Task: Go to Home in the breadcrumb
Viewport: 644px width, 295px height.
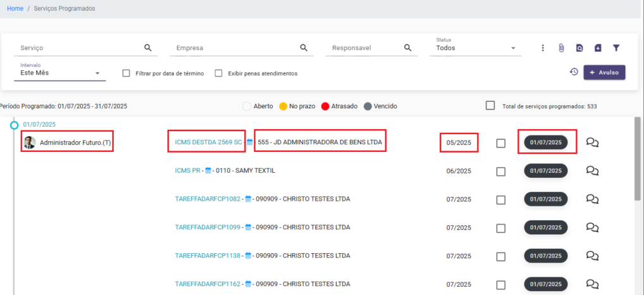Action: tap(15, 8)
